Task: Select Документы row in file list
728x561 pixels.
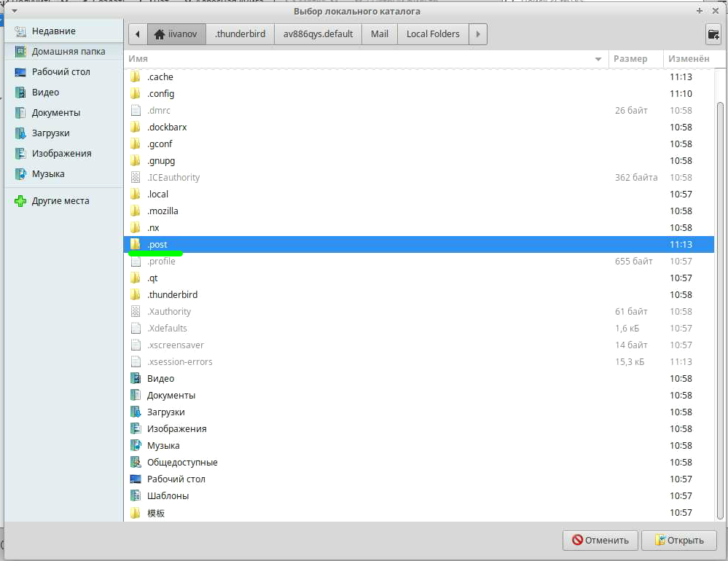Action: coord(419,396)
